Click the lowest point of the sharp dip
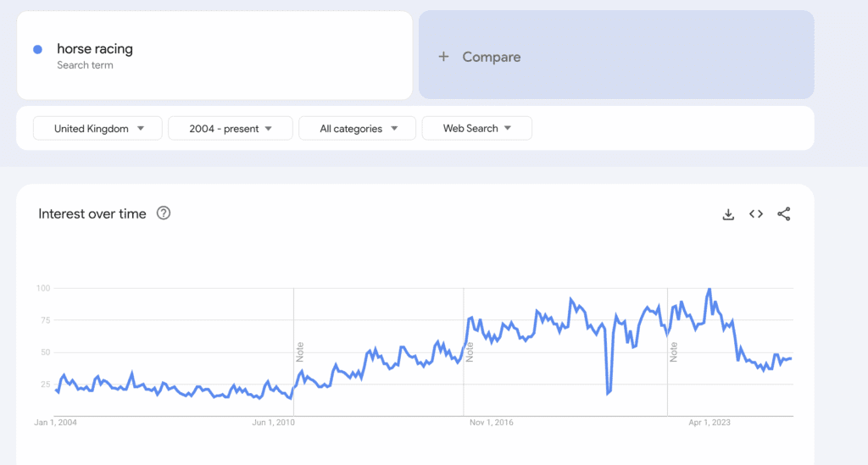The width and height of the screenshot is (868, 465). point(608,394)
